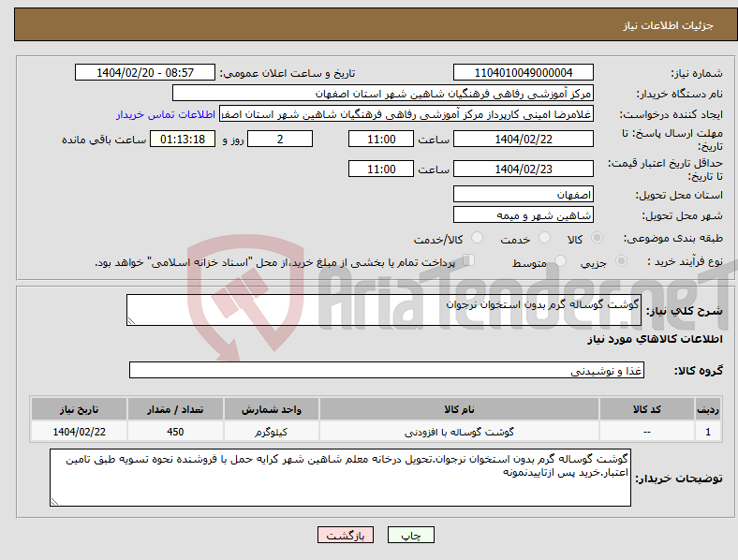Screen dimensions: 738x560
Task: Click the گروه کالا field غذا و نوشیدنی
Action: click(x=387, y=370)
